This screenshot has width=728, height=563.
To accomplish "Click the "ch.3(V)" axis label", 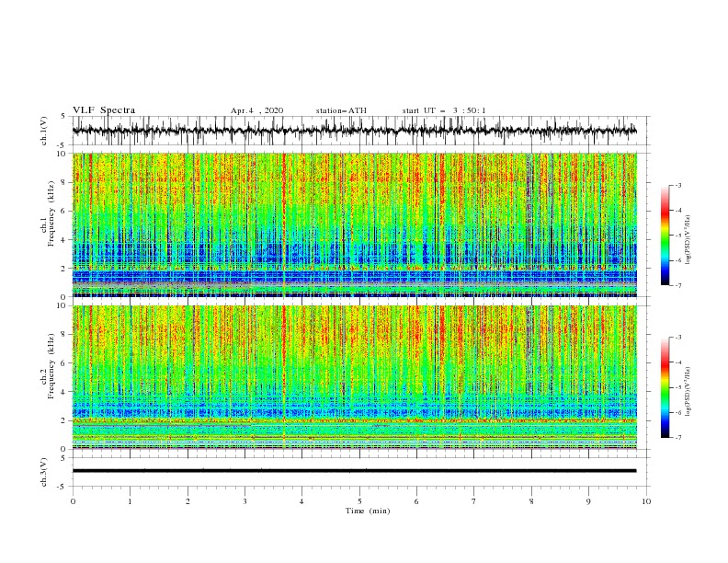I will pos(44,472).
